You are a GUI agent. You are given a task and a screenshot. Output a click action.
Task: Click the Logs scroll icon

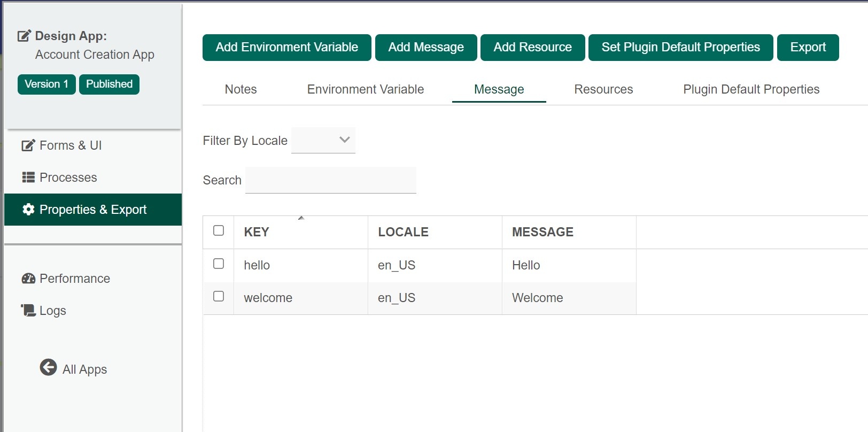[x=28, y=310]
